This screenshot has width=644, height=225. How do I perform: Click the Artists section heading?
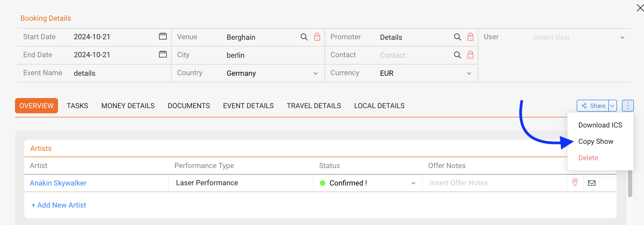pos(41,148)
